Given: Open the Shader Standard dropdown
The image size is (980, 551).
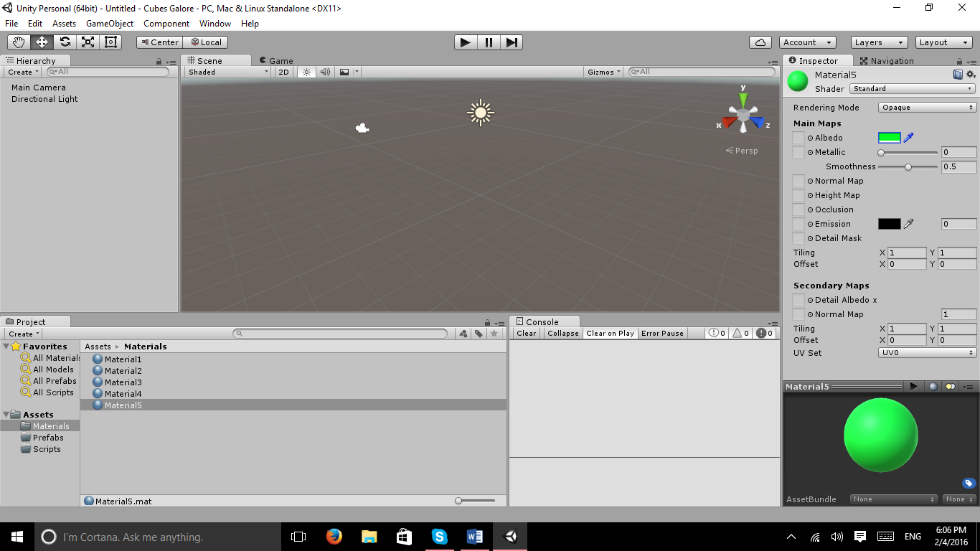Looking at the screenshot, I should coord(913,89).
